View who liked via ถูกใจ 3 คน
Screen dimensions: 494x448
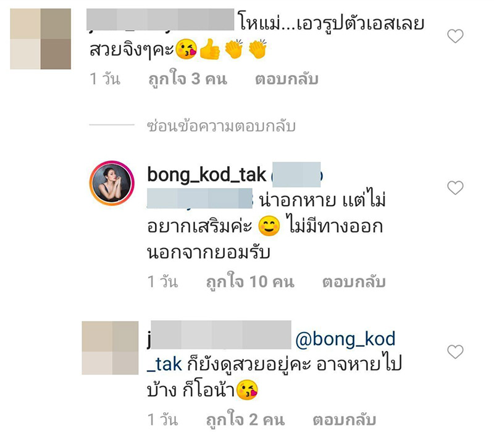pos(188,79)
